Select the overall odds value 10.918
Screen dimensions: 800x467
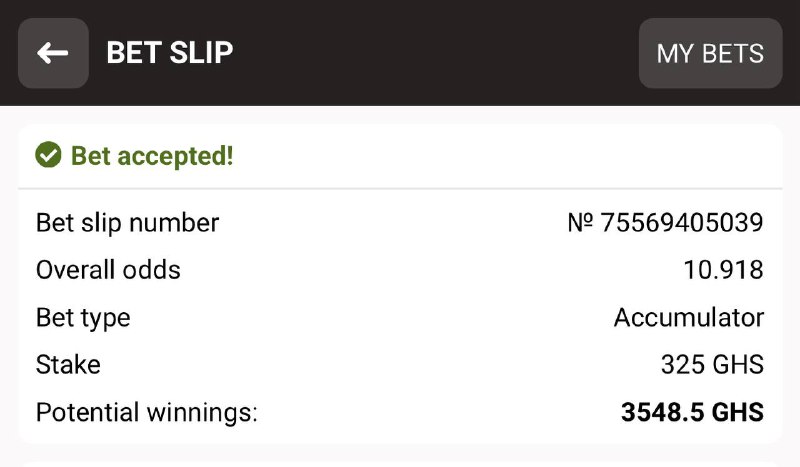click(723, 270)
